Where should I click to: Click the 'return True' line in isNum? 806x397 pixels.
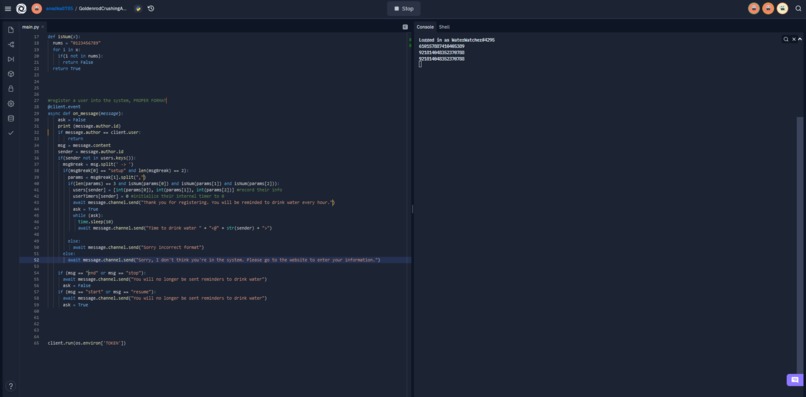coord(67,69)
